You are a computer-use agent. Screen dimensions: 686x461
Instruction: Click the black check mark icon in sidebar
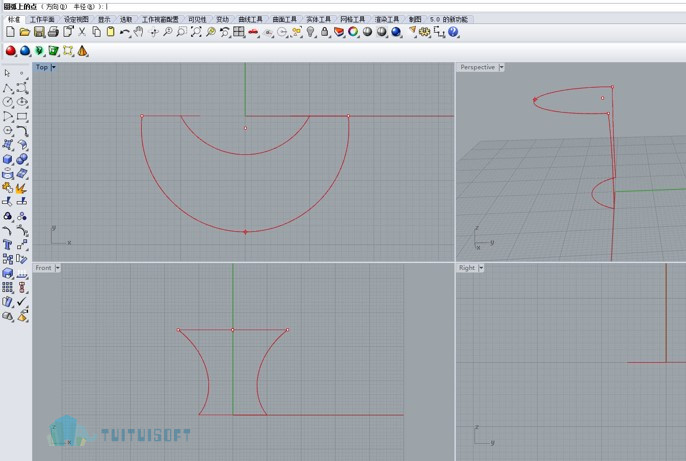click(x=22, y=301)
